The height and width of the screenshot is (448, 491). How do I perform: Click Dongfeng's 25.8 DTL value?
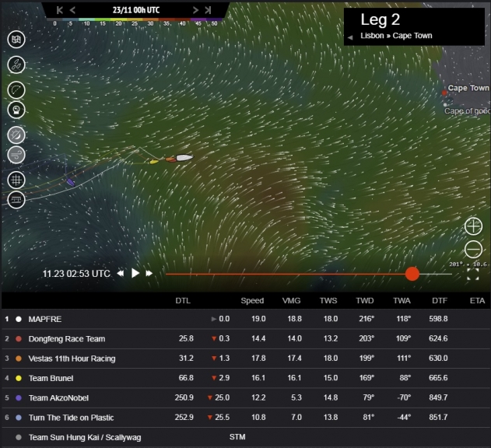coord(186,338)
